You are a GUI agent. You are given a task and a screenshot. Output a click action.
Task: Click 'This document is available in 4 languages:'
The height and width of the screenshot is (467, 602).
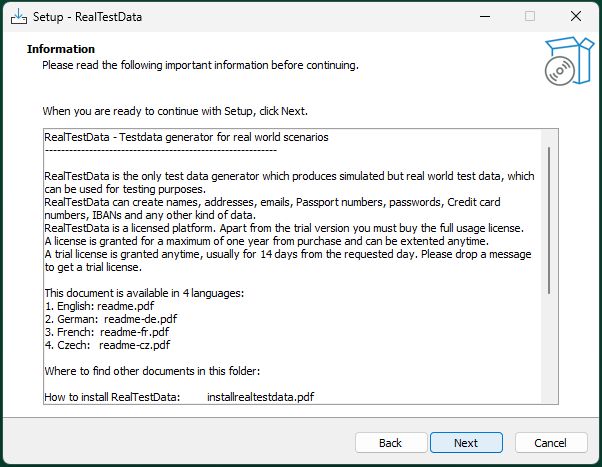click(x=144, y=293)
